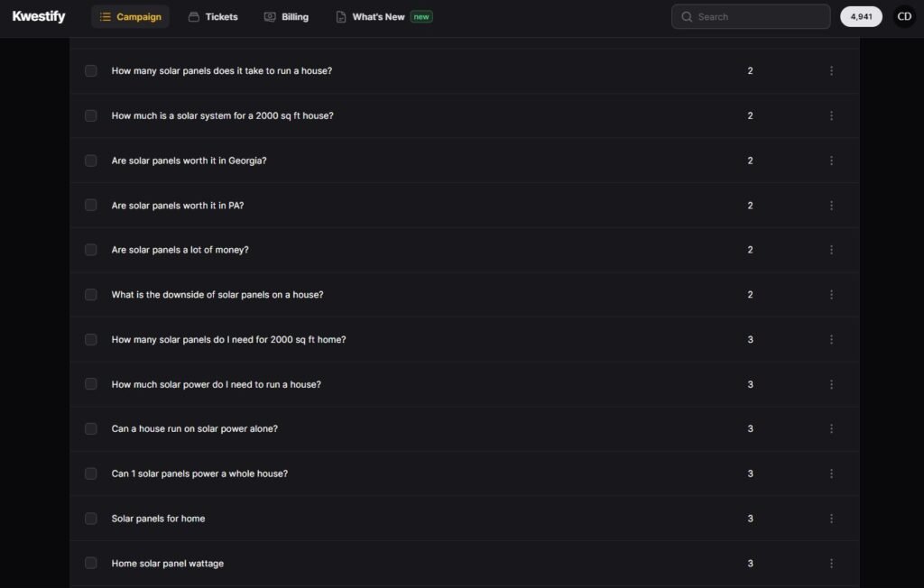Click the Kwestify logo
The width and height of the screenshot is (924, 588).
(x=39, y=16)
